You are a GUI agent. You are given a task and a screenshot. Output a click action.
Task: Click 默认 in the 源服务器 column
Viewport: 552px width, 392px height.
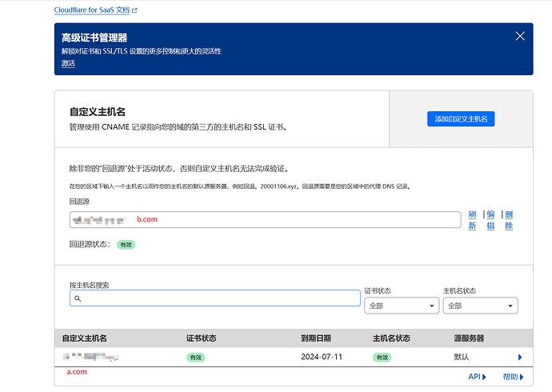point(461,357)
